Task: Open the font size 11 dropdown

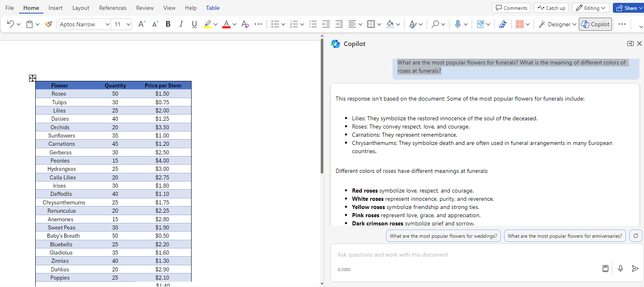Action: (x=128, y=24)
